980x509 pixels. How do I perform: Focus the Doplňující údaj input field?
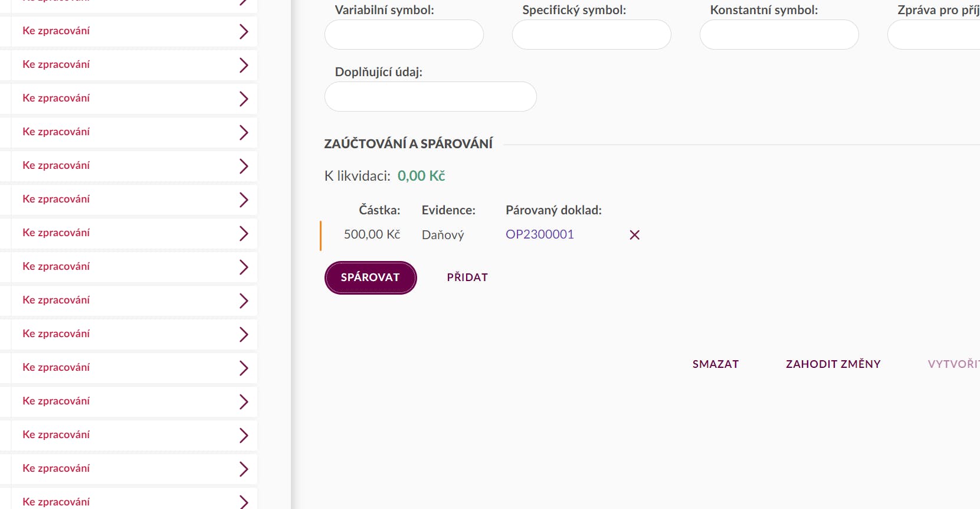(x=431, y=97)
